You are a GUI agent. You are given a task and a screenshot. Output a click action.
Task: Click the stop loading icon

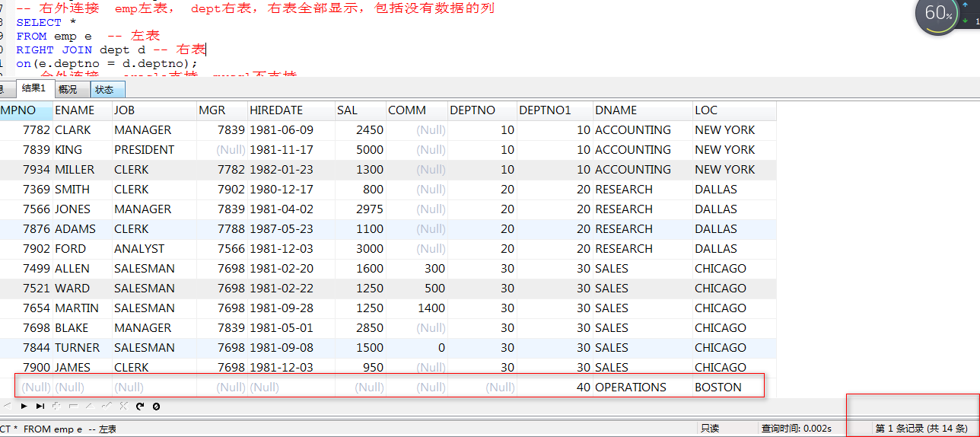point(156,407)
